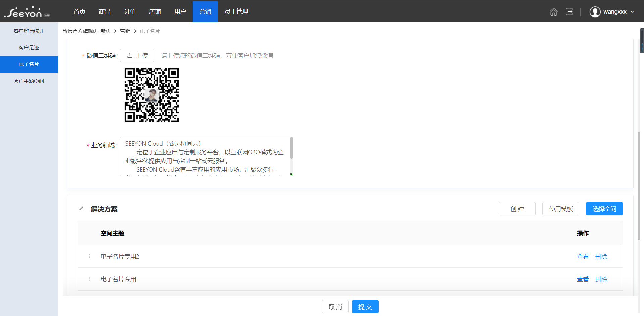Image resolution: width=644 pixels, height=316 pixels.
Task: Open the 商品 menu
Action: tap(105, 12)
